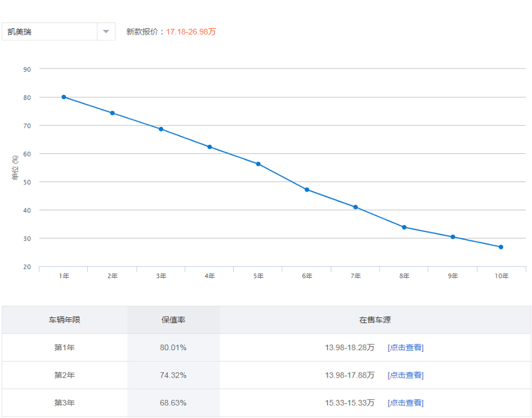Click the new price 17.18-26.98万 text
Viewport: 532px width, 418px height.
tap(191, 31)
